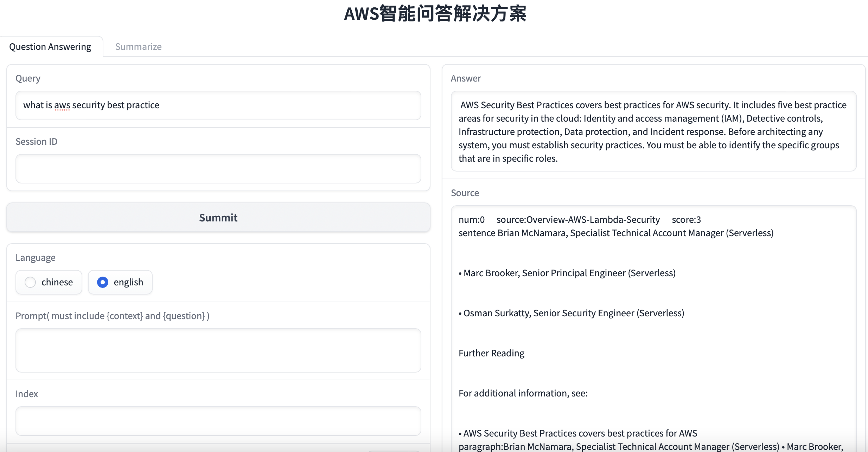This screenshot has width=868, height=452.
Task: Focus the Prompt template text area
Action: click(218, 350)
